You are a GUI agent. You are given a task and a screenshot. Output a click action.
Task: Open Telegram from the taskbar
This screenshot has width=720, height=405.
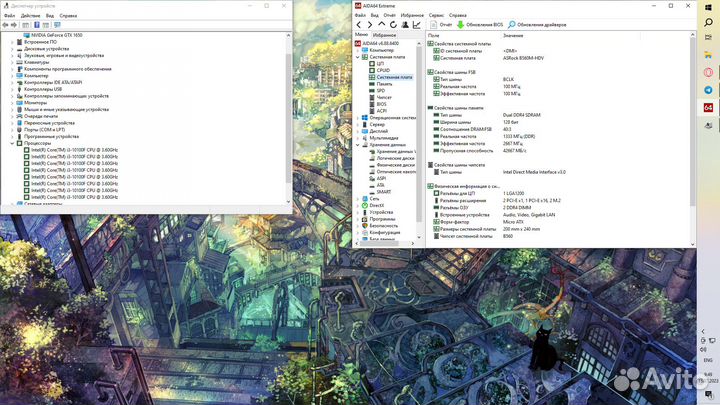[x=708, y=90]
